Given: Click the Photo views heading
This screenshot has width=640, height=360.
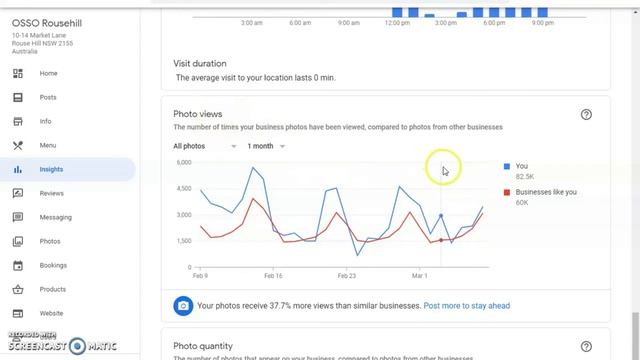Looking at the screenshot, I should pyautogui.click(x=198, y=114).
